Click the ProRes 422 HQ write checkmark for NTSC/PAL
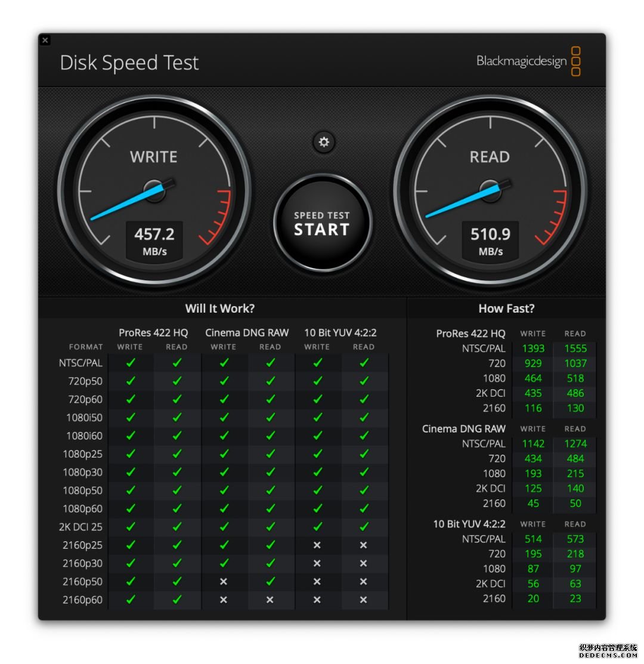 pos(131,363)
